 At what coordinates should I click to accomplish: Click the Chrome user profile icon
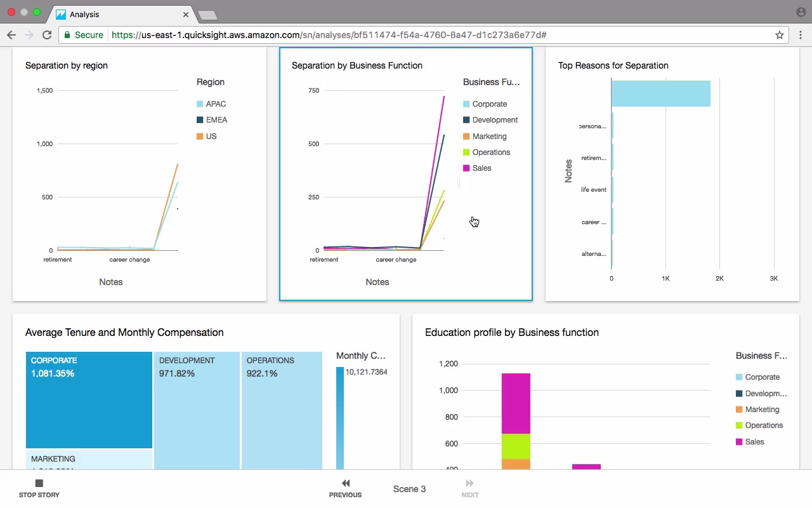point(801,12)
